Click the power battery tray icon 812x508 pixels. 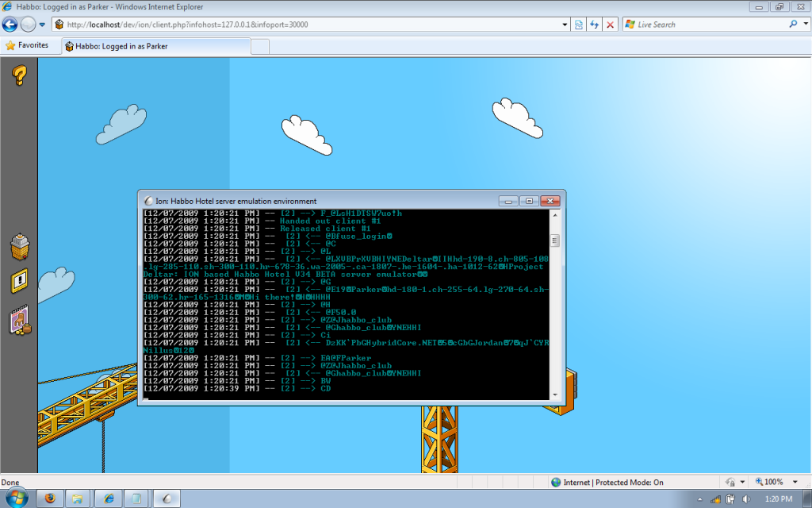[730, 499]
